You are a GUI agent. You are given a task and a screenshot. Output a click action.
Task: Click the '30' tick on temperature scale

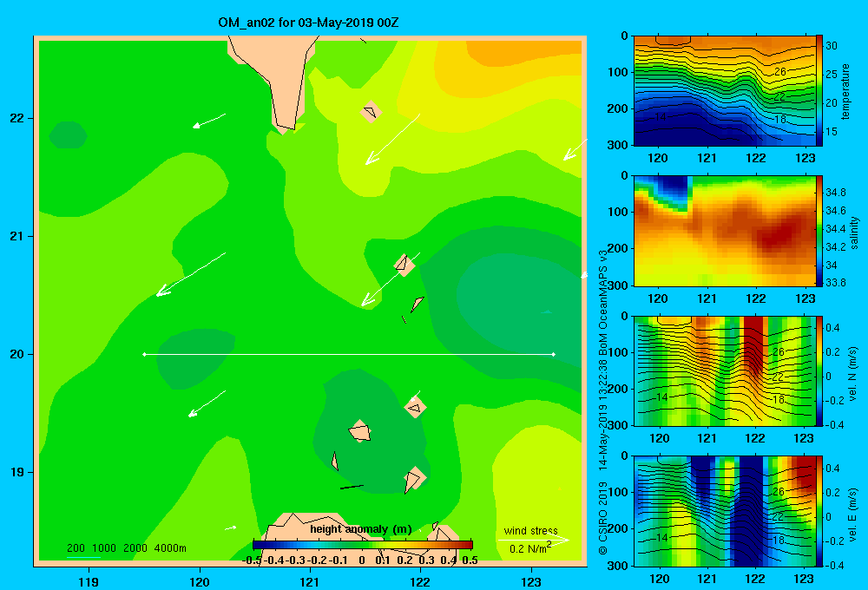pos(831,46)
